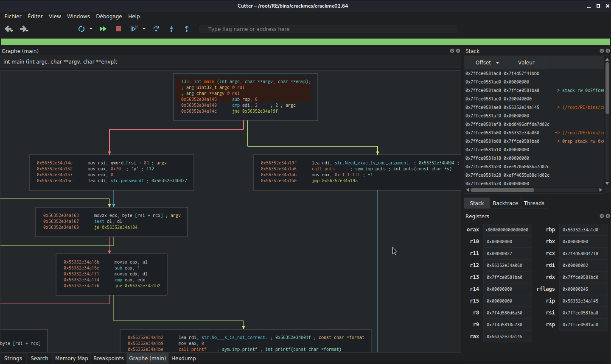Float the Graphe (main) panel
The width and height of the screenshot is (611, 364).
pyautogui.click(x=452, y=51)
